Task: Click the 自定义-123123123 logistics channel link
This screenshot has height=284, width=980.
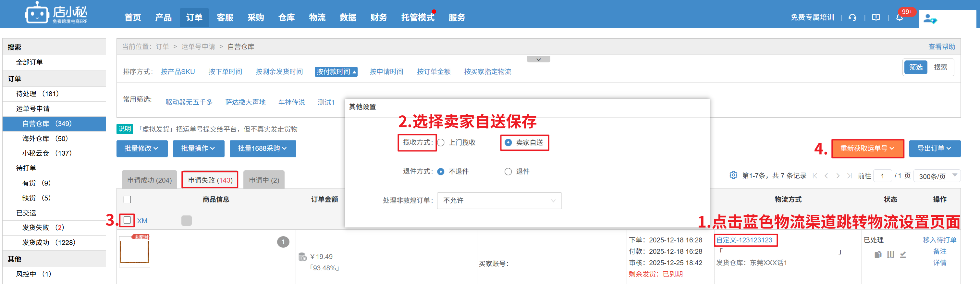Action: 744,240
